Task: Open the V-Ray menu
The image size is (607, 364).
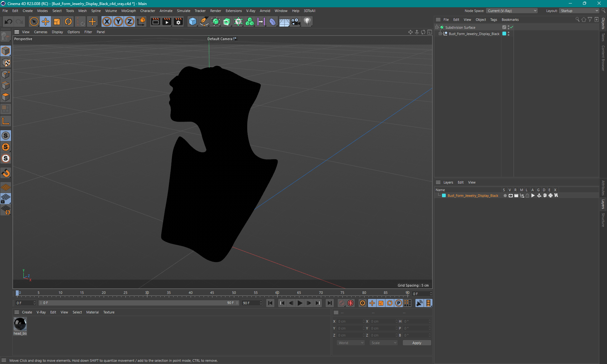Action: coord(251,11)
